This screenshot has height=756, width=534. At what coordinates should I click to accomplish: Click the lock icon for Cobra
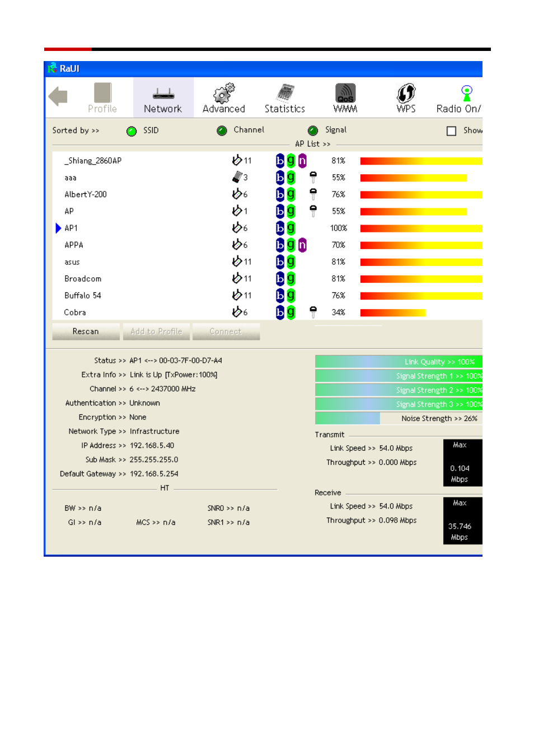pyautogui.click(x=313, y=312)
